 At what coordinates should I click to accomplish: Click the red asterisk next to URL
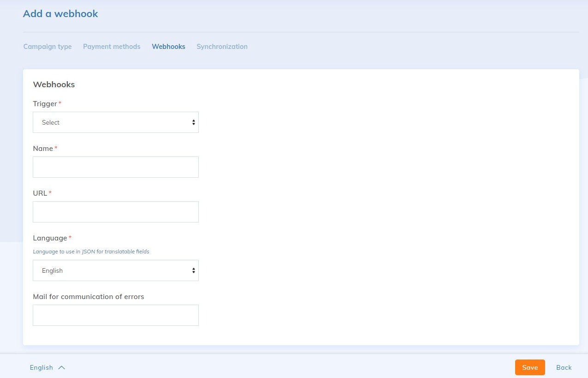pos(50,193)
